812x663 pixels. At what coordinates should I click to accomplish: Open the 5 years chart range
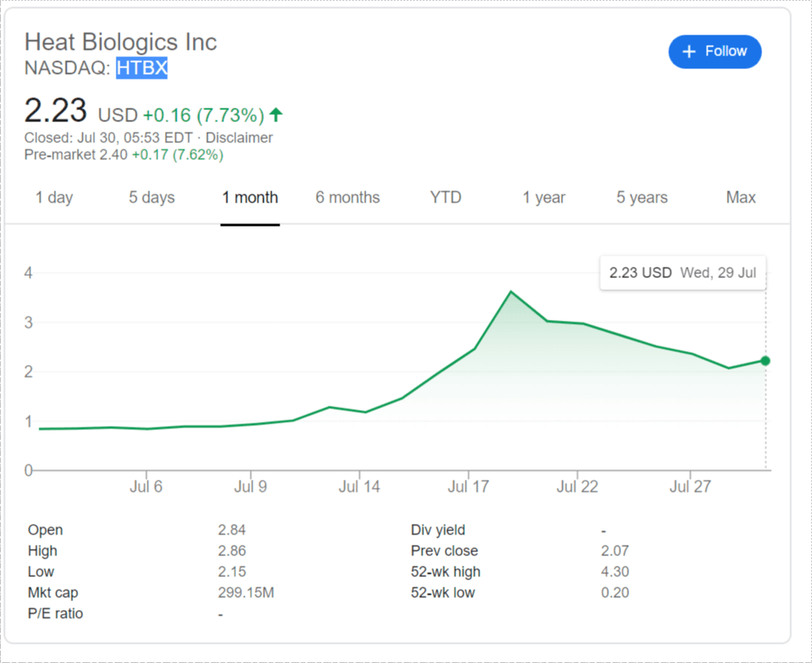click(x=642, y=198)
